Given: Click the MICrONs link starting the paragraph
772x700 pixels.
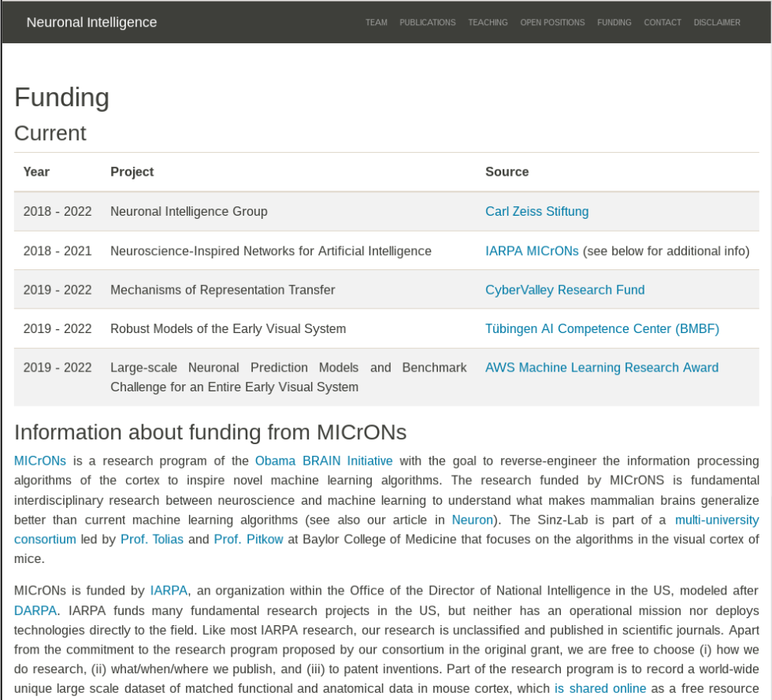Looking at the screenshot, I should 40,461.
